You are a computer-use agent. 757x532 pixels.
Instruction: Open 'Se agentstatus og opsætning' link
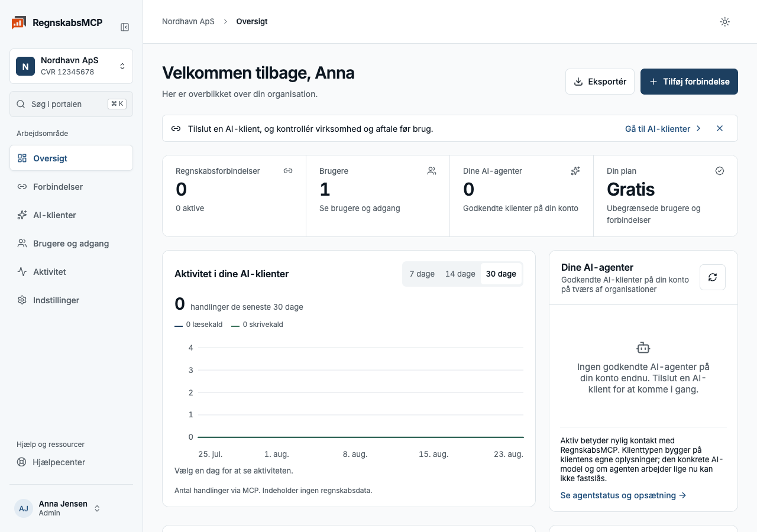[x=623, y=495]
